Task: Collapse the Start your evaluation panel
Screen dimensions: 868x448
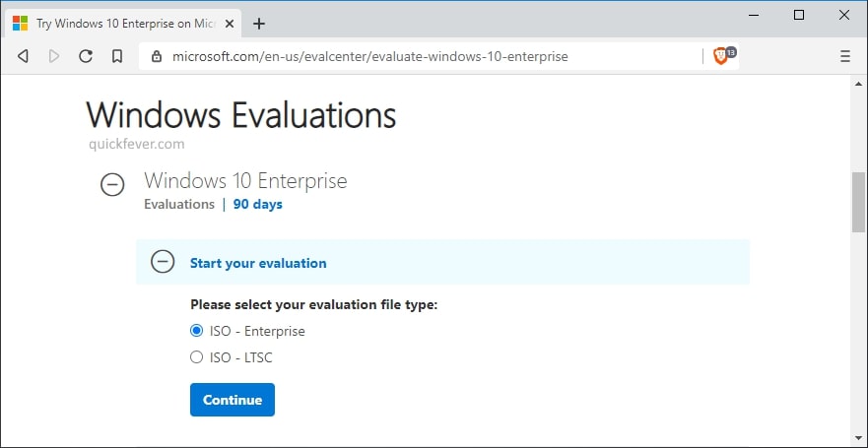Action: coord(163,262)
